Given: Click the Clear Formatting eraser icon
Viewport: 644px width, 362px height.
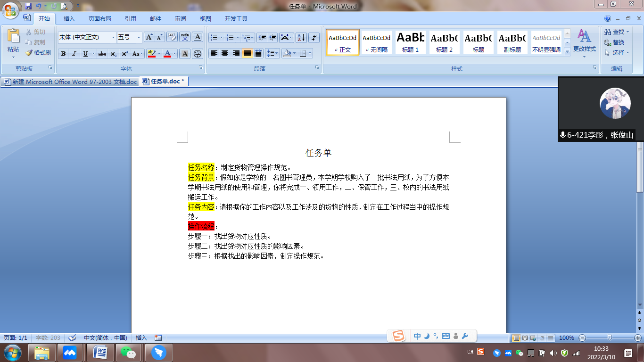Looking at the screenshot, I should pos(172,37).
